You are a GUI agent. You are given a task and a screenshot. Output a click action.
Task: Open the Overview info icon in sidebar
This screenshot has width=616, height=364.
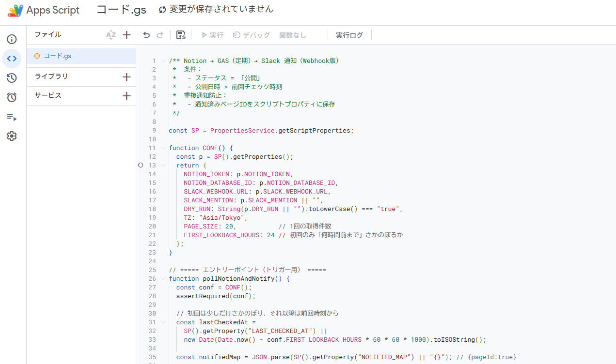click(12, 39)
